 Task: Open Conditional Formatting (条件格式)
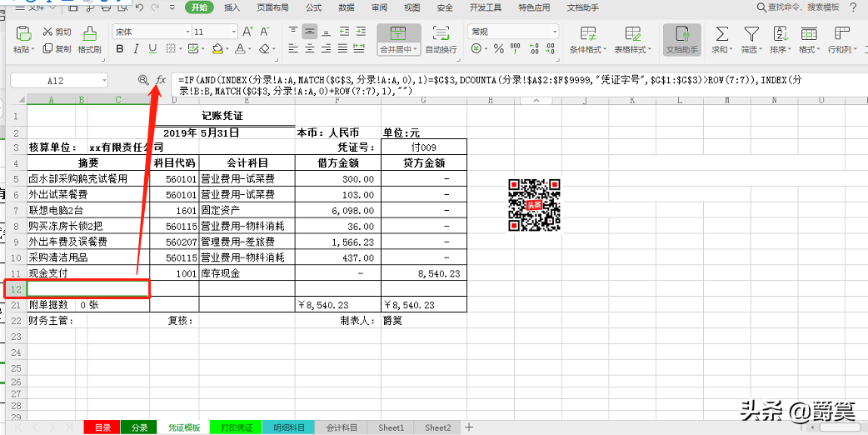tap(588, 38)
